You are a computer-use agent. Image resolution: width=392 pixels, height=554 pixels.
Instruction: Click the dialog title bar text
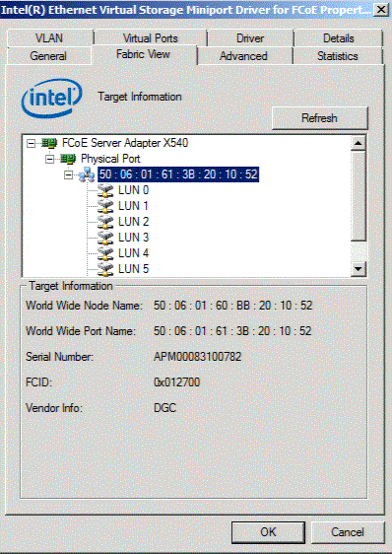pos(186,9)
